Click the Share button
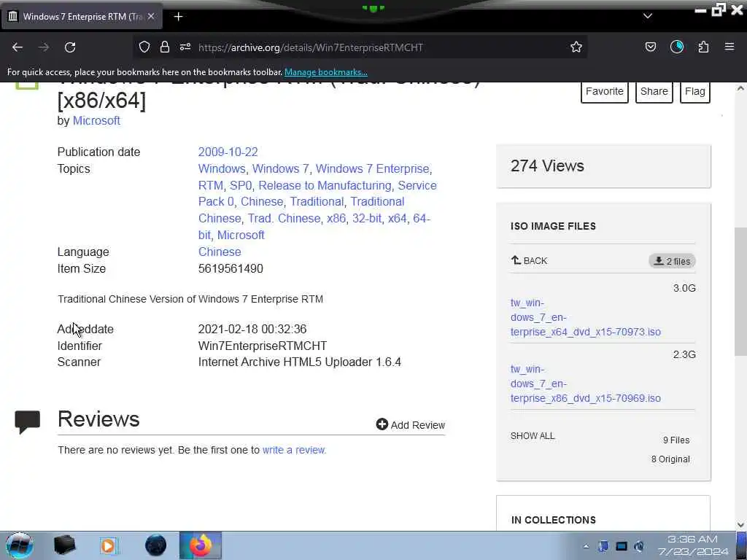 654,91
